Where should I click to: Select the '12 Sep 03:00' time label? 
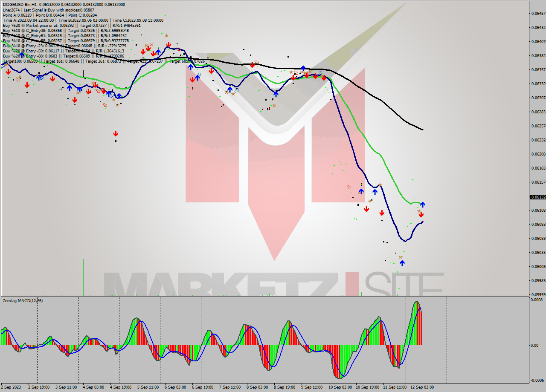tap(422, 387)
